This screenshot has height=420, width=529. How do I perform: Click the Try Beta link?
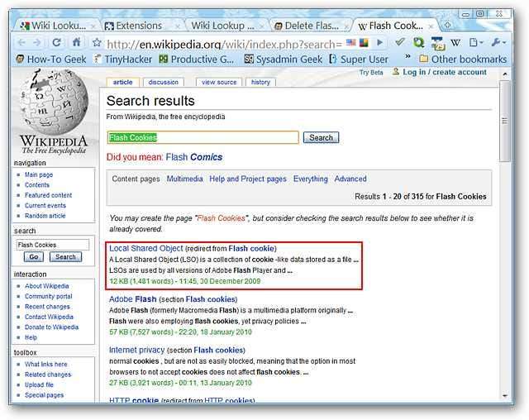pos(371,73)
